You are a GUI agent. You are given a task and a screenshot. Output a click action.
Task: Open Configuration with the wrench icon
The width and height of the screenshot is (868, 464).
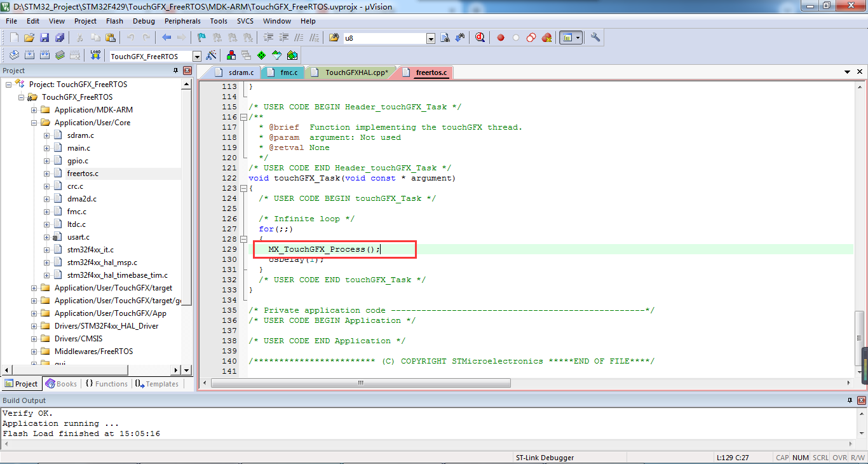(x=595, y=38)
